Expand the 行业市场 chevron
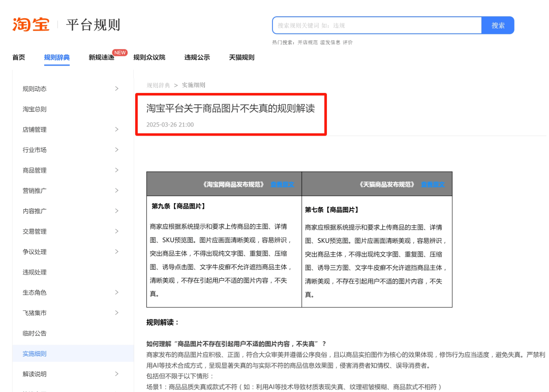549x392 pixels. [x=116, y=150]
